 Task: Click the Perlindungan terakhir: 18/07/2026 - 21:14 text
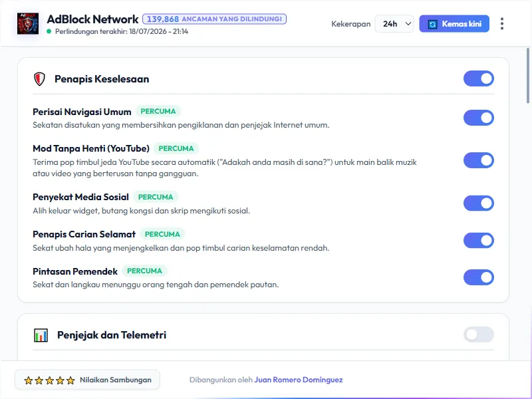(122, 31)
